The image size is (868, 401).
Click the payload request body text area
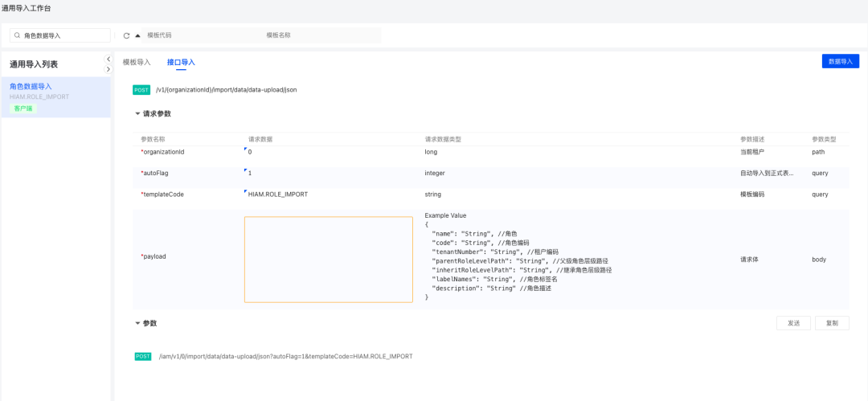pyautogui.click(x=328, y=259)
